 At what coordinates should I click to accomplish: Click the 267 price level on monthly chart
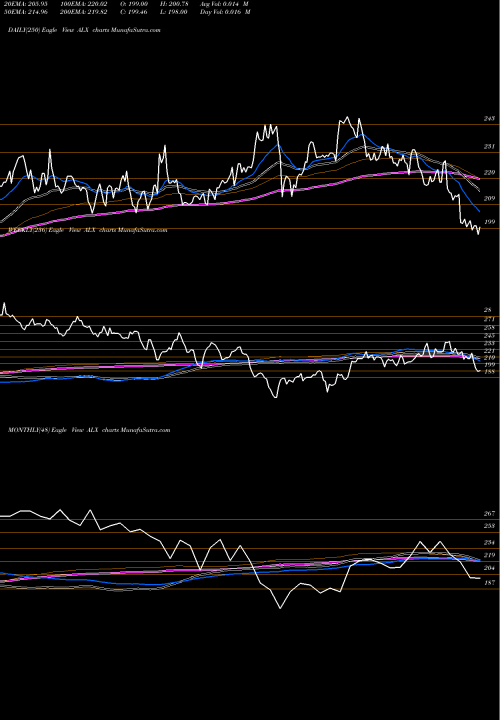coord(489,513)
